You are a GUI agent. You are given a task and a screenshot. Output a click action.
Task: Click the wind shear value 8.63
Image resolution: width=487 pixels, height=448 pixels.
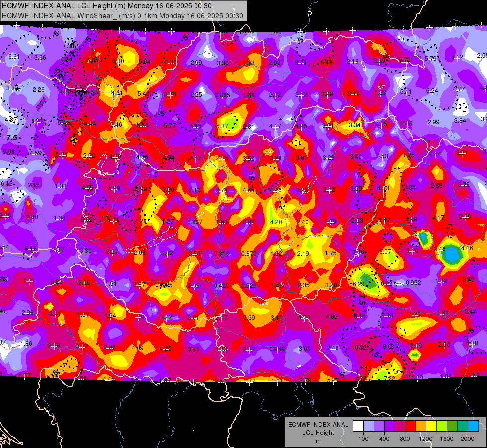pos(388,346)
